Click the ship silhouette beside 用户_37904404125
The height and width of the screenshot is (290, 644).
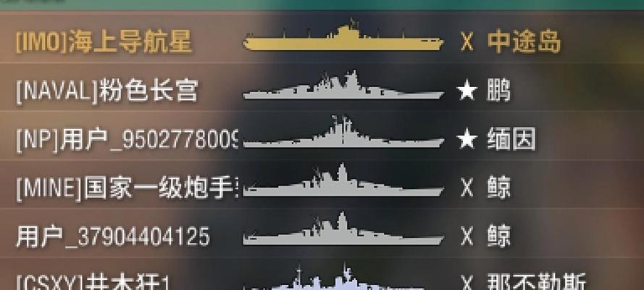pyautogui.click(x=343, y=228)
